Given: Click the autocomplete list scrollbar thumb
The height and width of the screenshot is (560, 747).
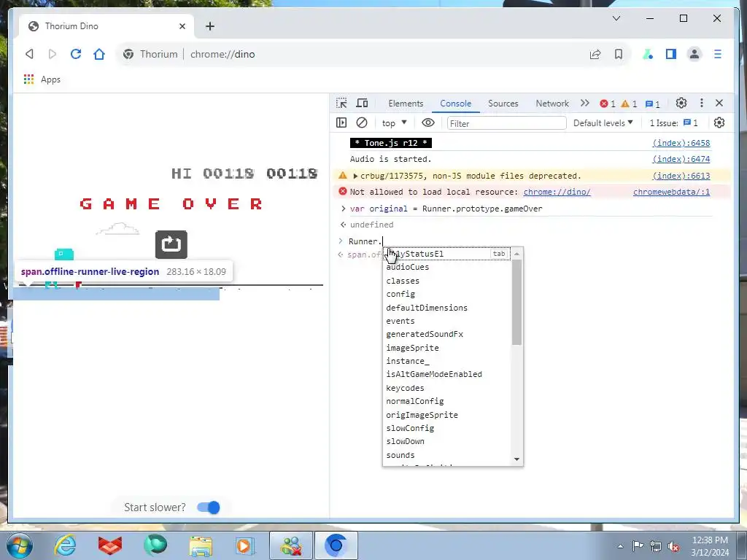Looking at the screenshot, I should [x=517, y=303].
